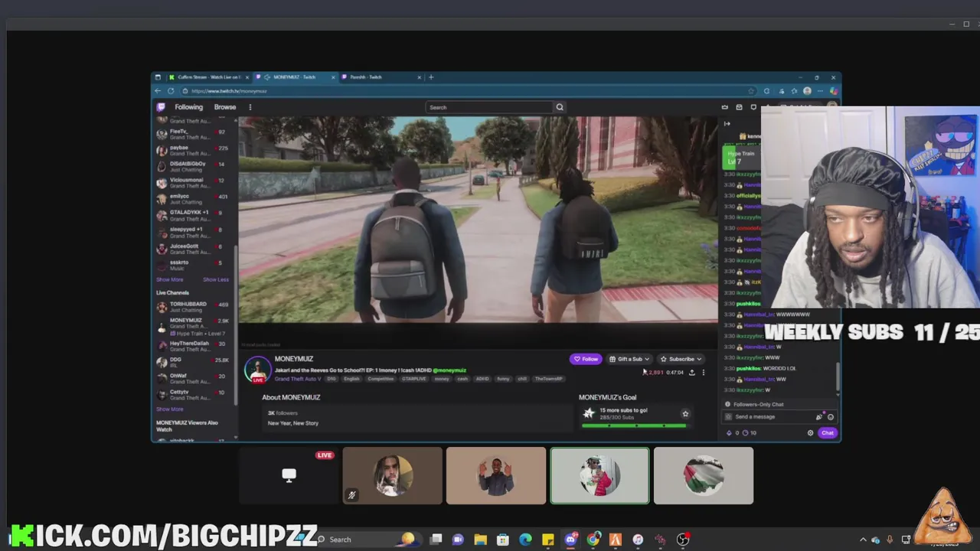Select the flag avatar participant tile
980x551 pixels.
[x=704, y=475]
